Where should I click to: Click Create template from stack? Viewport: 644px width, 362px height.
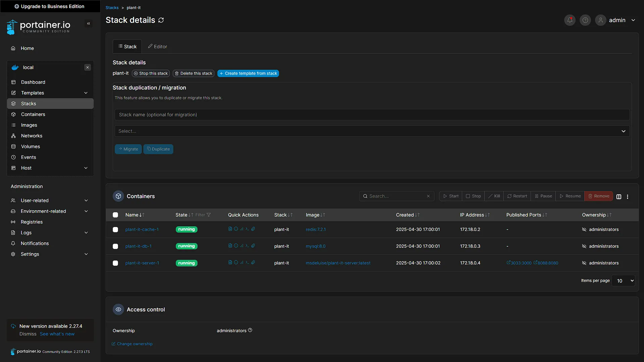pos(248,73)
